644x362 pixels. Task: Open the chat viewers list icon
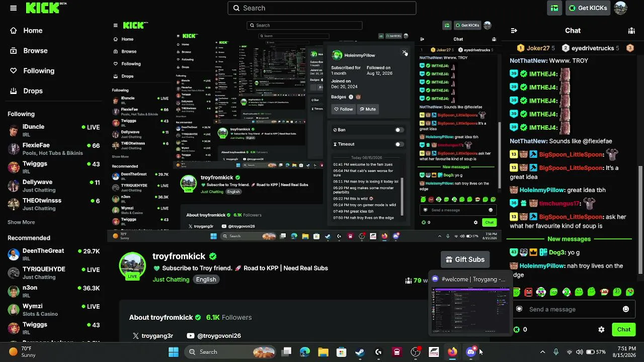point(631,31)
